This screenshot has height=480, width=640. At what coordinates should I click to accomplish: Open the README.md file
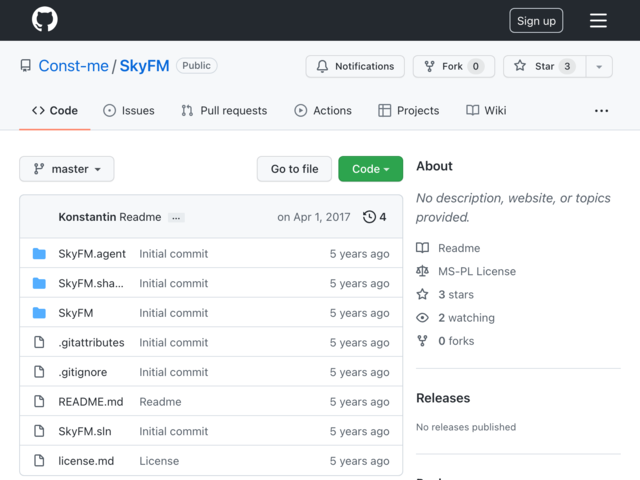coord(91,402)
